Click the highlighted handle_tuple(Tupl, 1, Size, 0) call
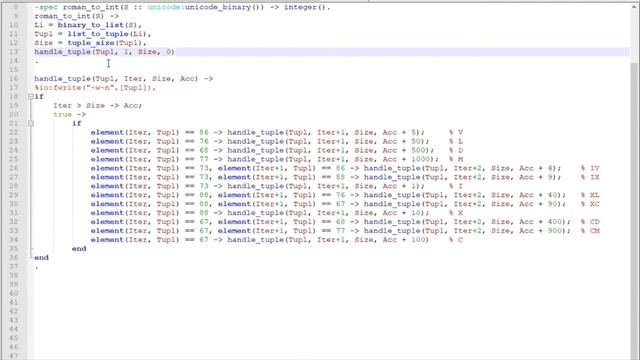This screenshot has height=360, width=640. [x=104, y=52]
